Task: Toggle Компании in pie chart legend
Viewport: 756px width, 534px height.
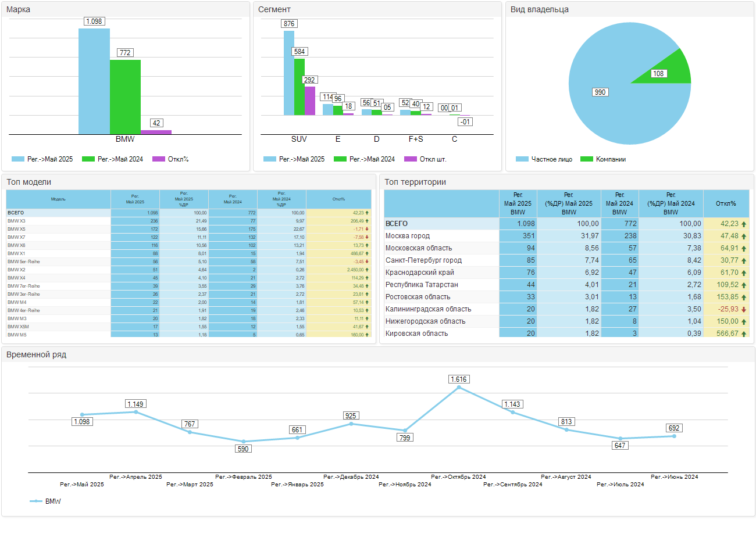Action: (603, 159)
